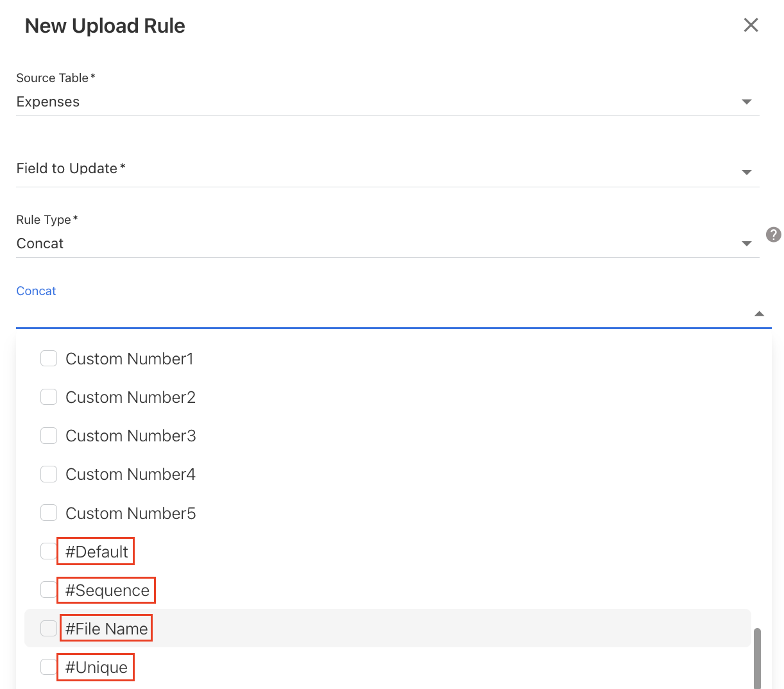Expand the Field to Update dropdown
This screenshot has height=689, width=784.
coord(746,172)
